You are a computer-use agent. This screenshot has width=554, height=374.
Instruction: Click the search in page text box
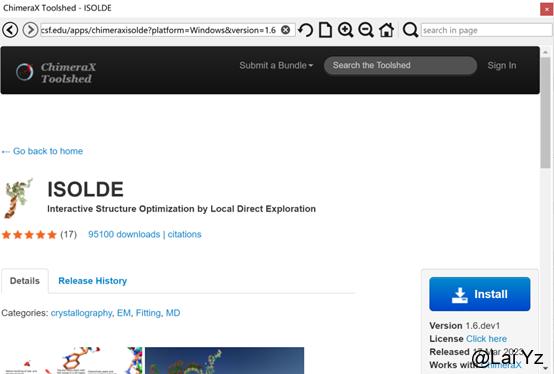[x=487, y=30]
